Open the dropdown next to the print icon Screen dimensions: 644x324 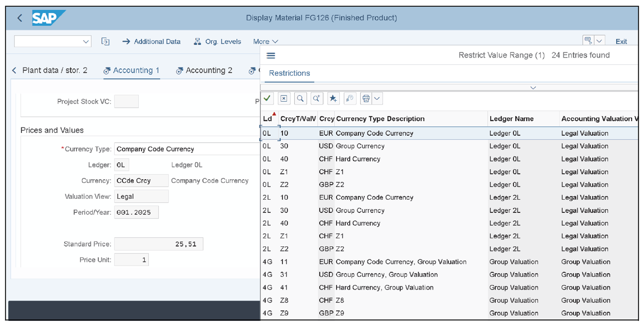click(x=376, y=98)
